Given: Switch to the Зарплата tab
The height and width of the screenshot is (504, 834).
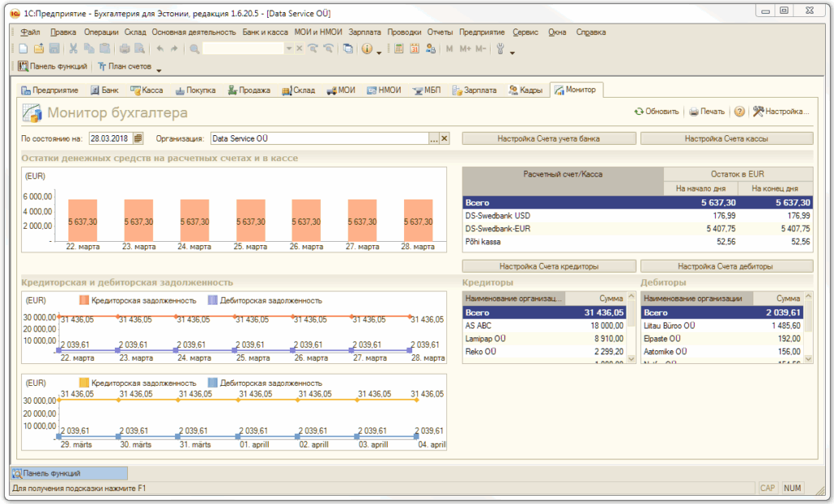Looking at the screenshot, I should point(474,90).
